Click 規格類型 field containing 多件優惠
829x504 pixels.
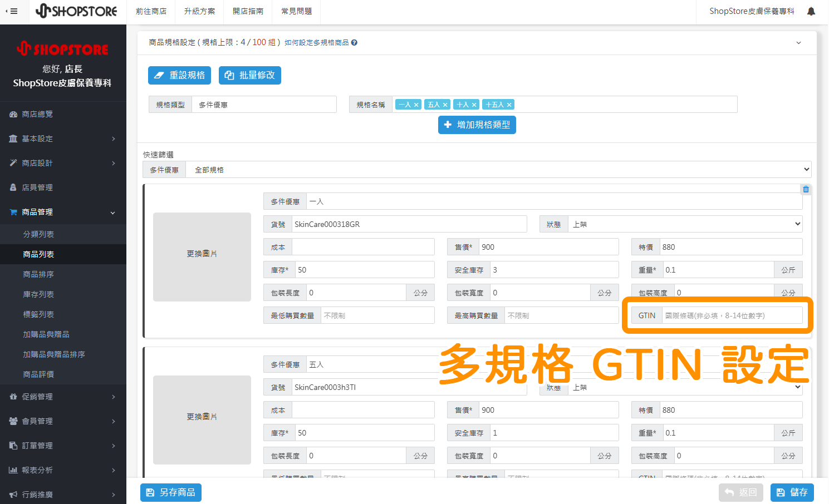(x=264, y=105)
